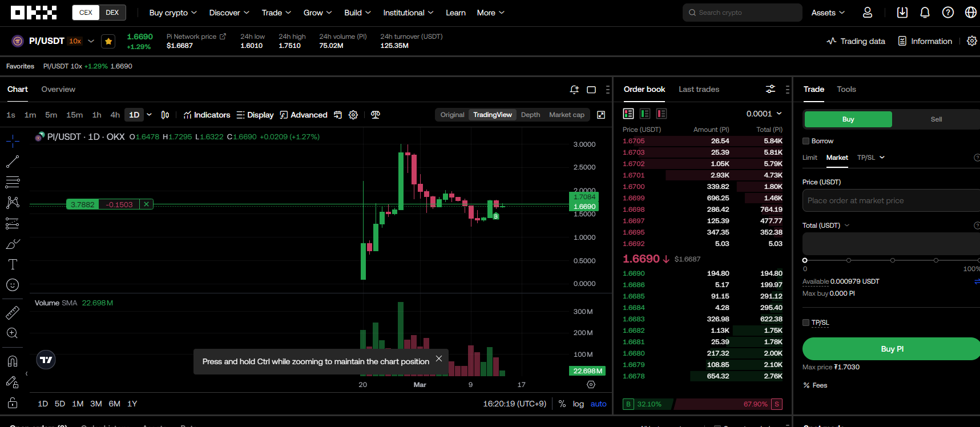Click the green Buy PI button
Screen dimensions: 980x427
tap(892, 349)
